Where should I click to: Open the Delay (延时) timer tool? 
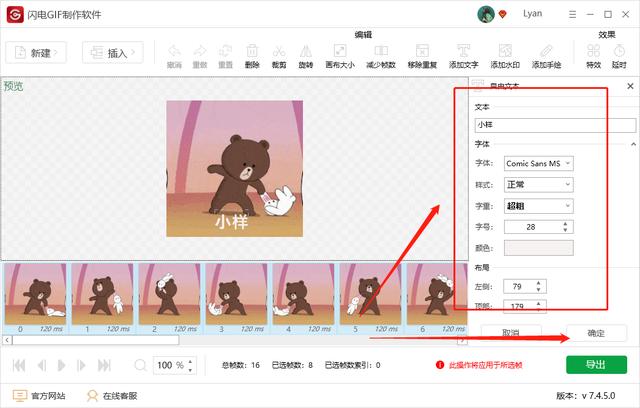pyautogui.click(x=619, y=51)
